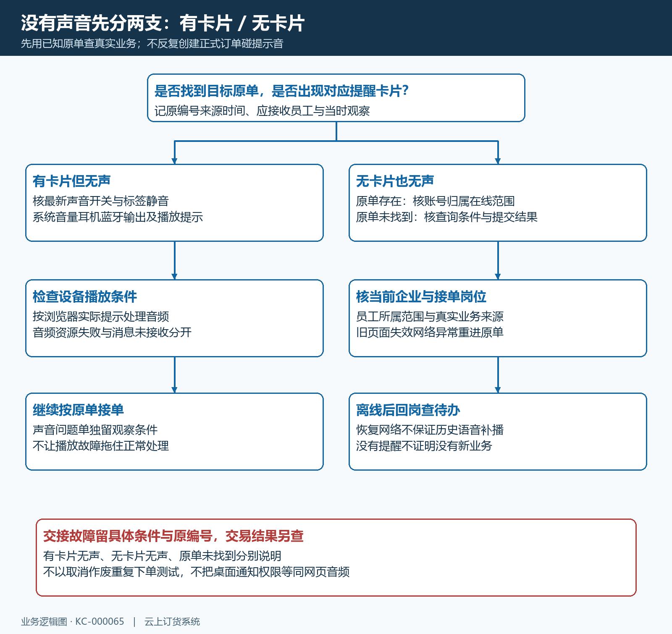Image resolution: width=672 pixels, height=634 pixels.
Task: Click text '系统音量耳机蓝牙输出及播放提示'
Action: (x=118, y=217)
